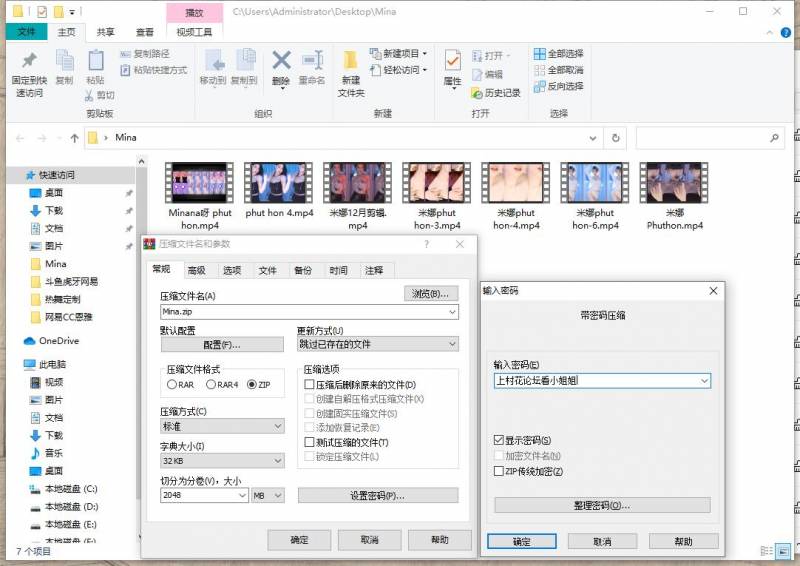
Task: Click the 固定到快速访问 pin icon
Action: click(x=28, y=62)
